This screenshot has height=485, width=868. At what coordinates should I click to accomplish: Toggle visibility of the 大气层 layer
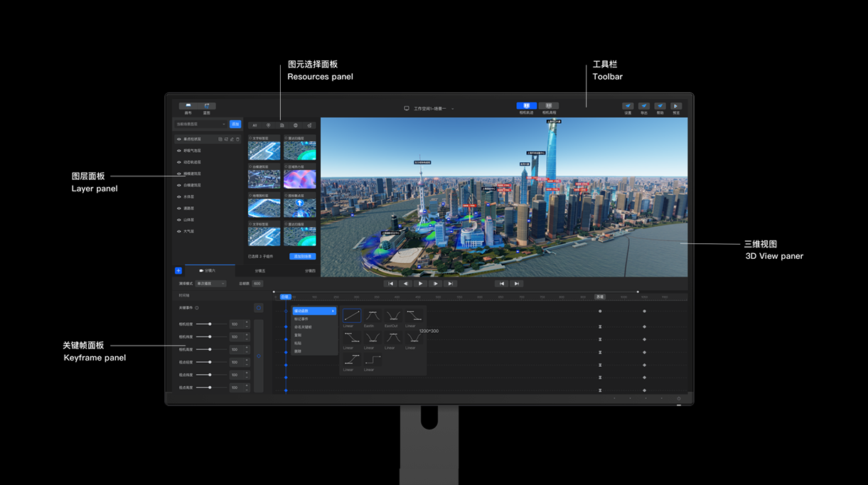[x=178, y=231]
